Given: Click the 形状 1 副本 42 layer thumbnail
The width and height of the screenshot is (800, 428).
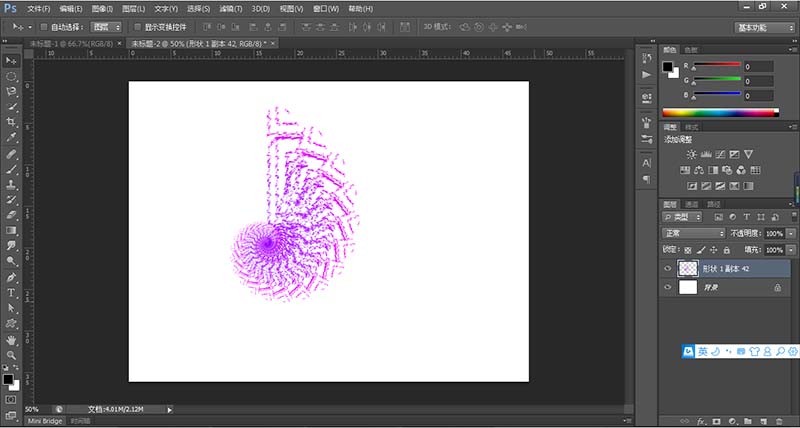Looking at the screenshot, I should [687, 269].
